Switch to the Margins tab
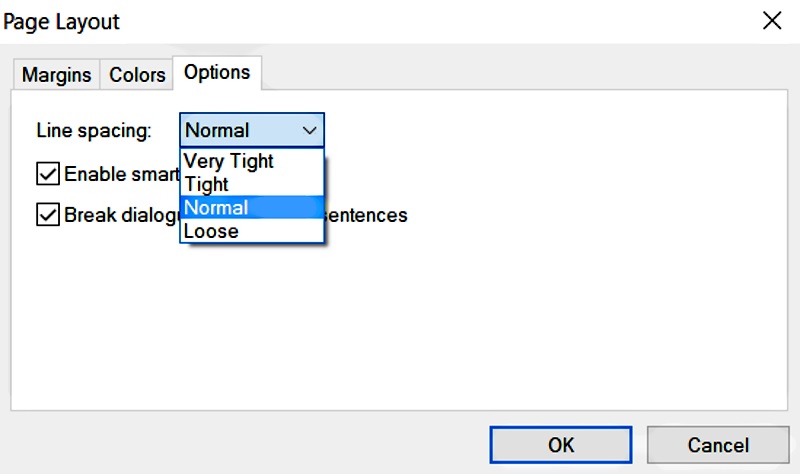Screen dimensions: 800x474 tap(56, 75)
